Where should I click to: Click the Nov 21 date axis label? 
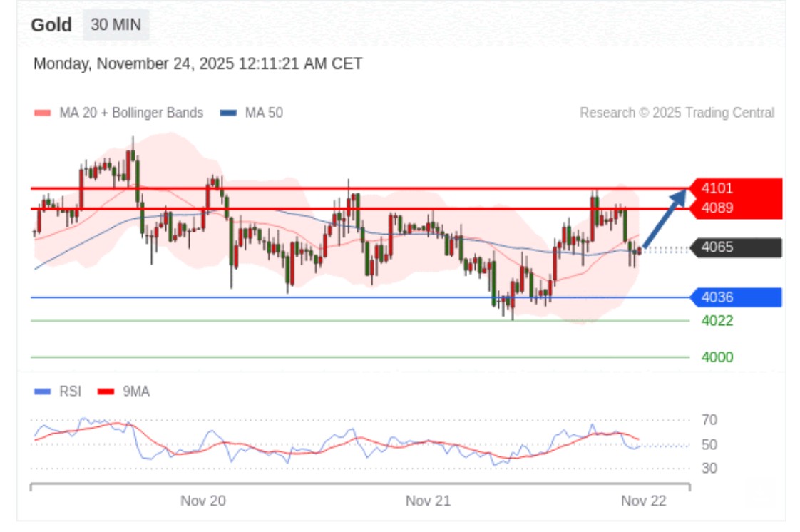click(428, 501)
